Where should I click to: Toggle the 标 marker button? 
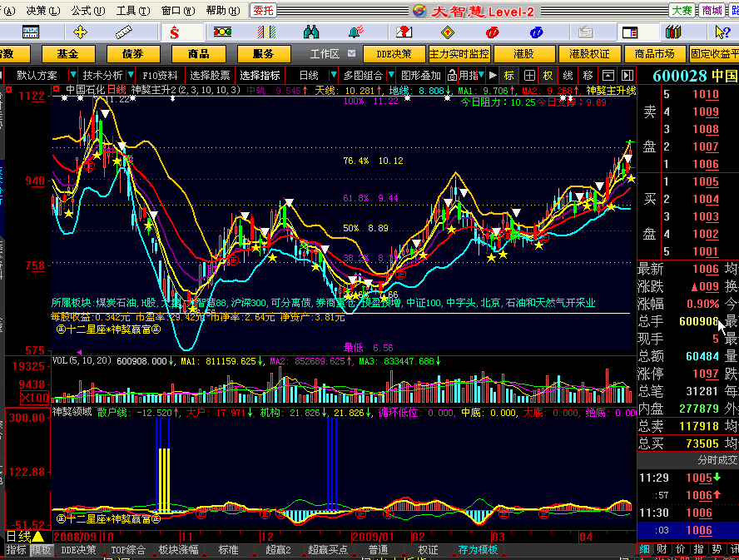(x=508, y=76)
